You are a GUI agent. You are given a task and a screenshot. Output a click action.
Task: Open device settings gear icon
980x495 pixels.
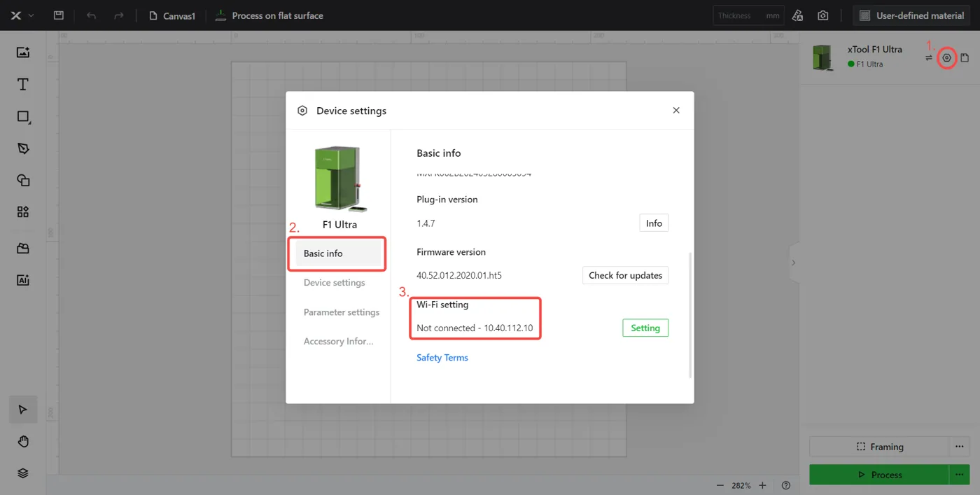click(x=946, y=58)
